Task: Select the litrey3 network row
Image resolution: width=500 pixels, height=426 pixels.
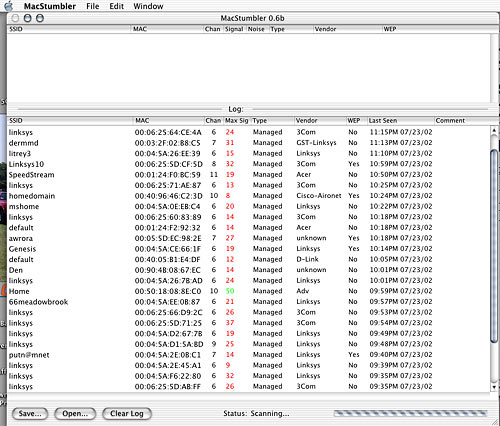Action: click(249, 153)
